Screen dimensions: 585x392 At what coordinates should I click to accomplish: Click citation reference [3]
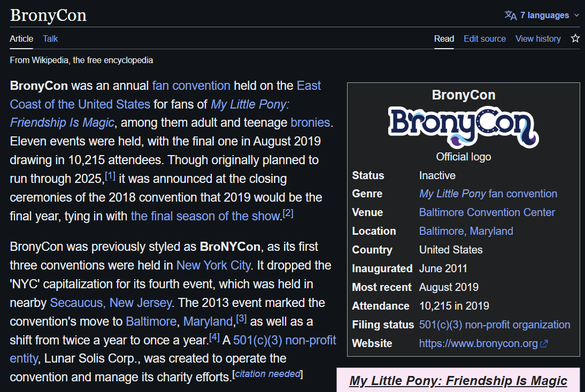pyautogui.click(x=241, y=318)
